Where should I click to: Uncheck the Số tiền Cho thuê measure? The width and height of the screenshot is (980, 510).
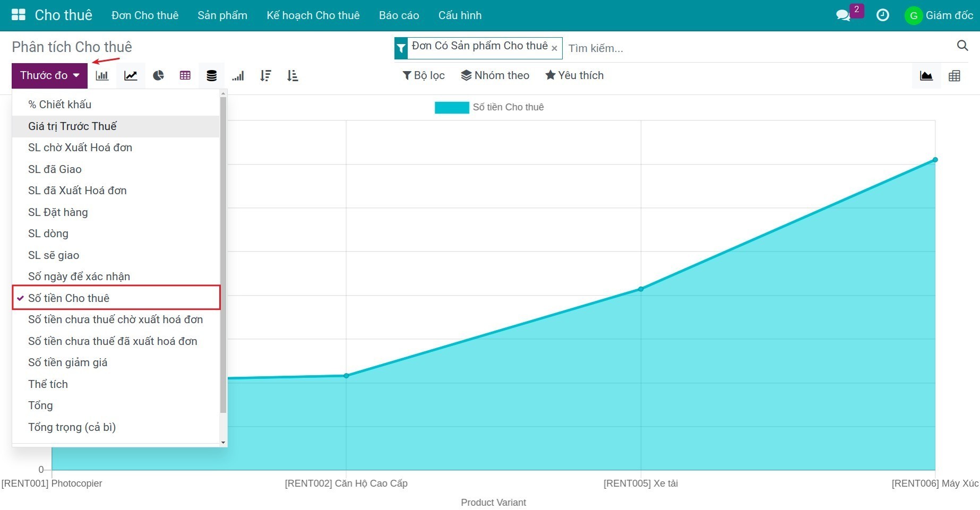116,298
